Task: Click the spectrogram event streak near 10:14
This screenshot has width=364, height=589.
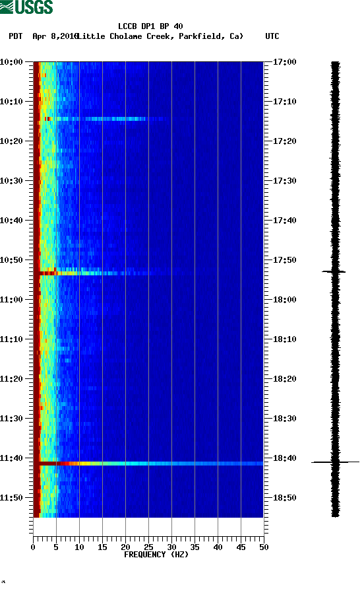Action: [107, 119]
